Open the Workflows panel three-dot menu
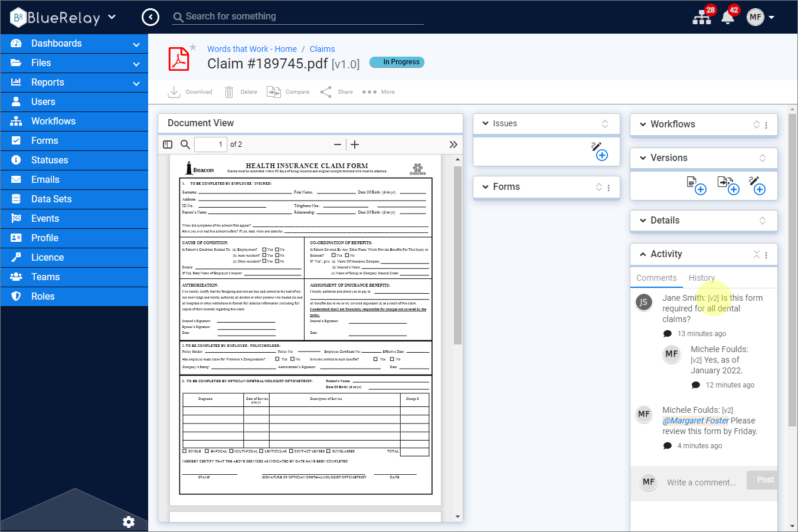798x532 pixels. (x=766, y=125)
